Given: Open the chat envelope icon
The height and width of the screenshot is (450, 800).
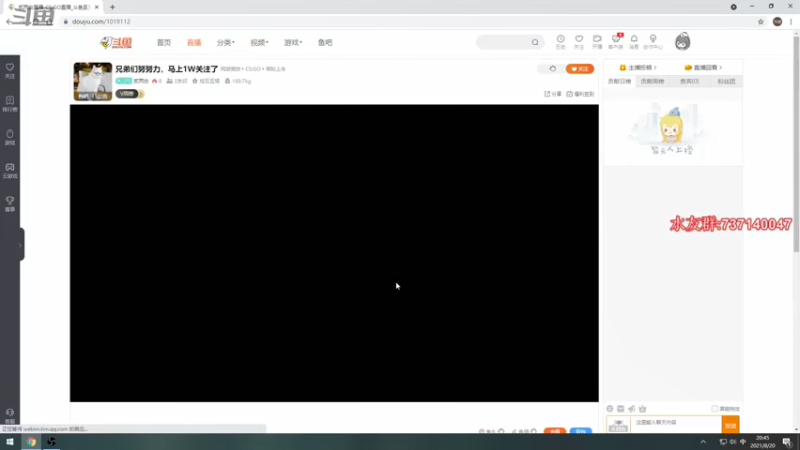Looking at the screenshot, I should click(620, 409).
